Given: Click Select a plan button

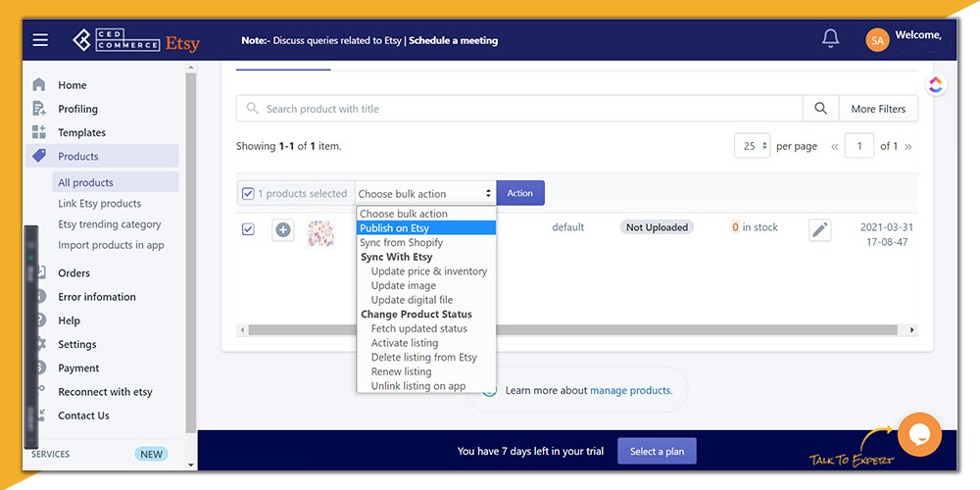Looking at the screenshot, I should click(x=657, y=451).
